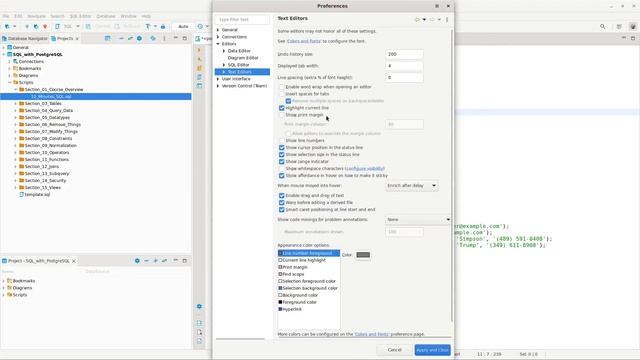The image size is (640, 360).
Task: Click the perspective icon at the toolbar's far right
Action: (x=633, y=27)
